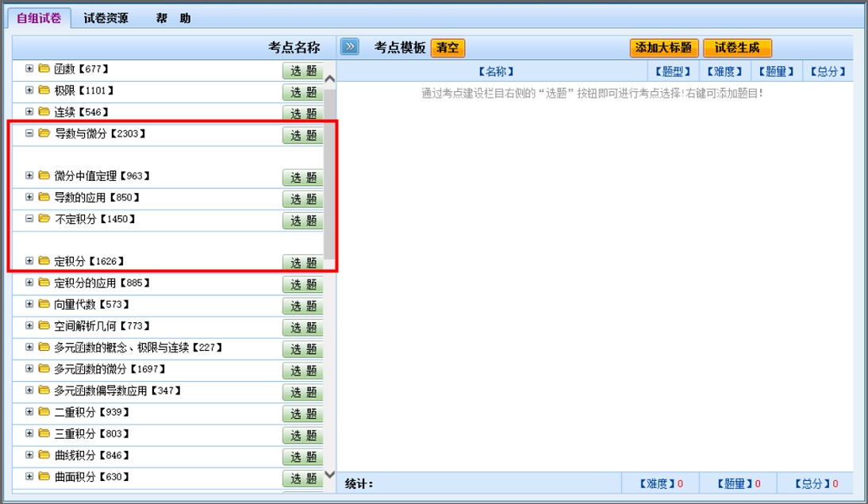Click 选题 button for 曲线积分

[x=303, y=457]
